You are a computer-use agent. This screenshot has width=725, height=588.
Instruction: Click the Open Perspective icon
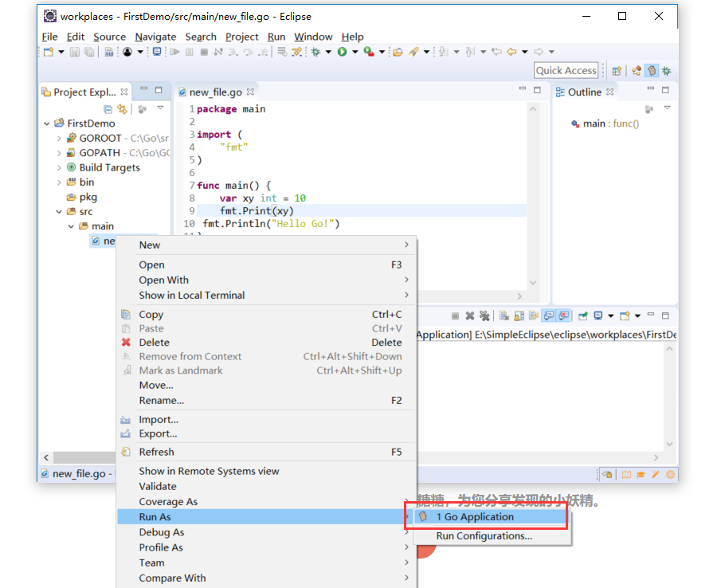coord(617,71)
